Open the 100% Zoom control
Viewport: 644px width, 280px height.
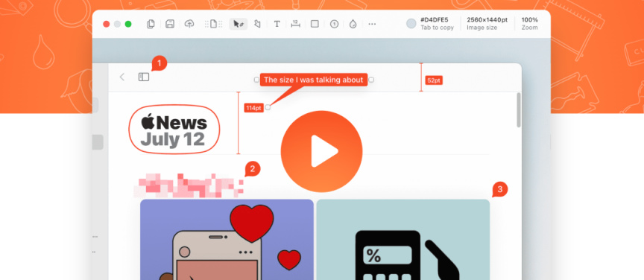click(529, 23)
